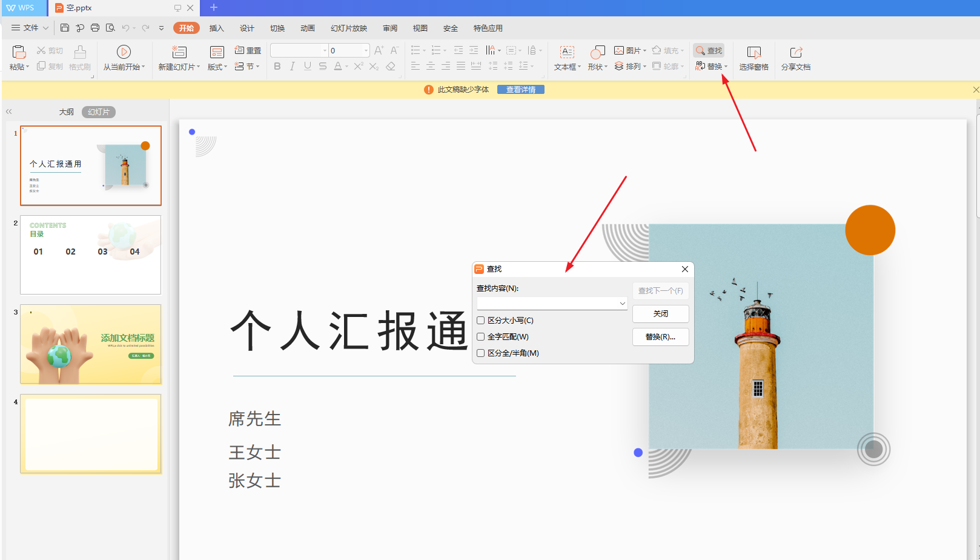Click the 分享文档 share icon
This screenshot has height=560, width=980.
795,58
